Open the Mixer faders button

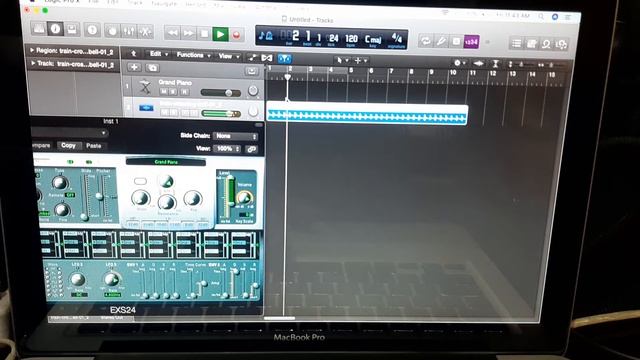coord(129,31)
